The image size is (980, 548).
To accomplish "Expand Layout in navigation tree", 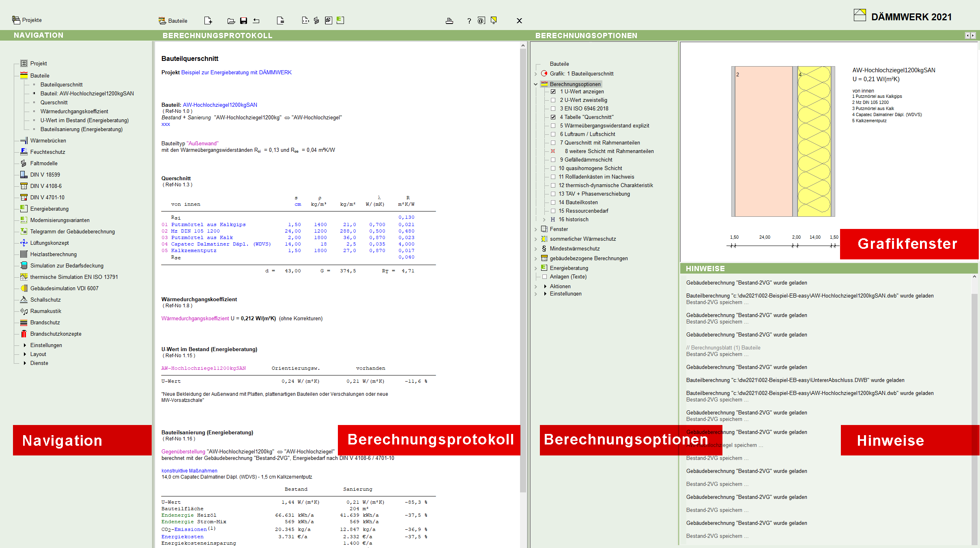I will point(25,354).
